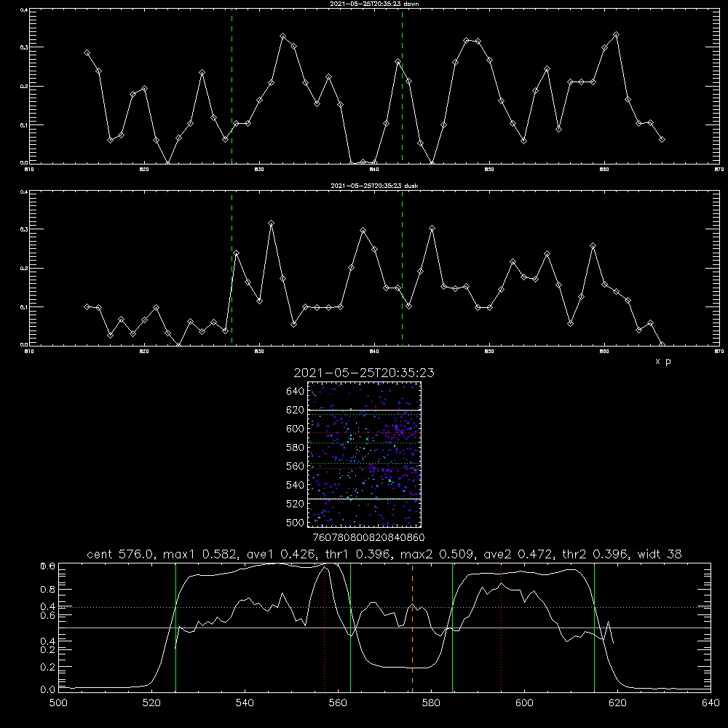The image size is (728, 728).
Task: Click bottom plot x-axis label 620
Action: [617, 703]
